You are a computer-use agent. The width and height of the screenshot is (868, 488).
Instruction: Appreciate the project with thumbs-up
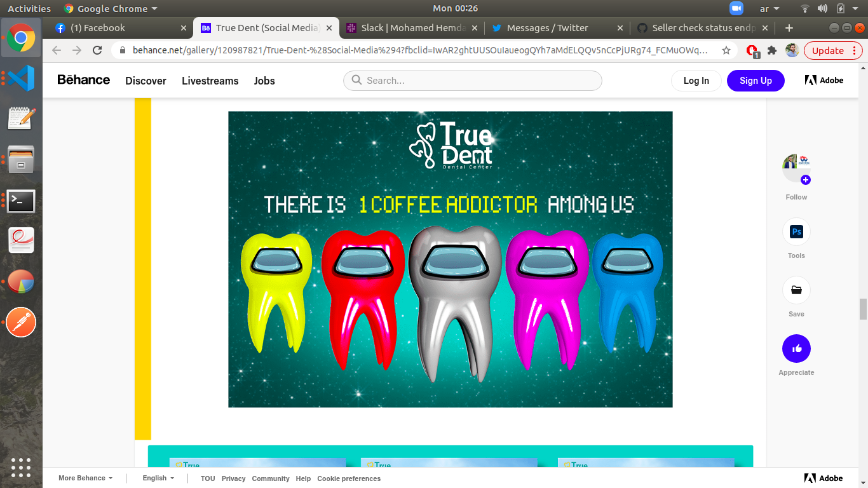tap(796, 349)
